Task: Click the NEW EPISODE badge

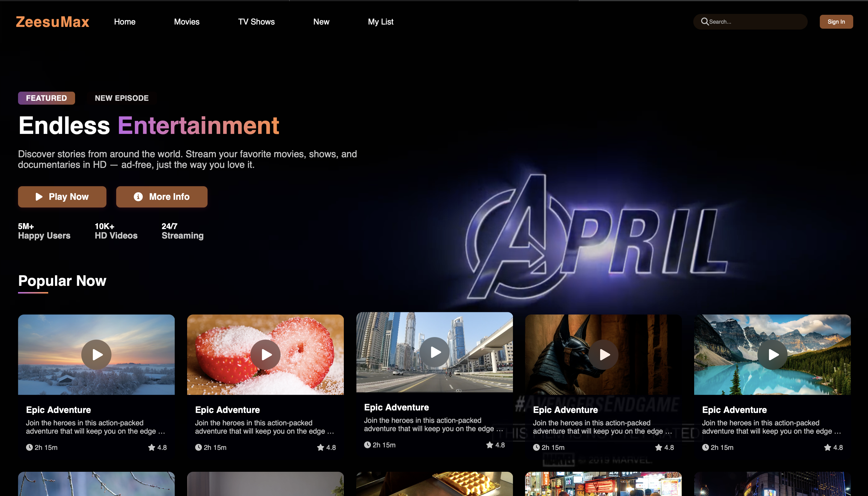Action: click(122, 98)
